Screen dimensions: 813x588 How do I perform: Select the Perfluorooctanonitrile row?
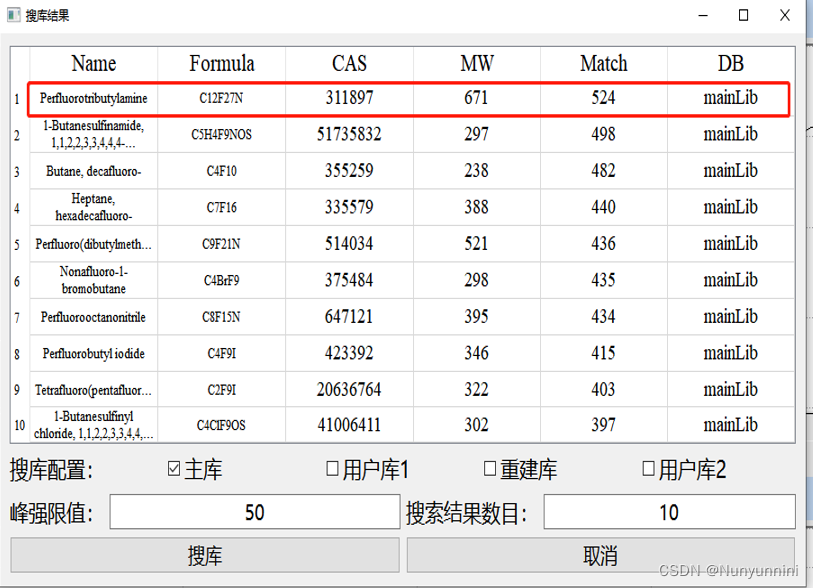coord(93,317)
